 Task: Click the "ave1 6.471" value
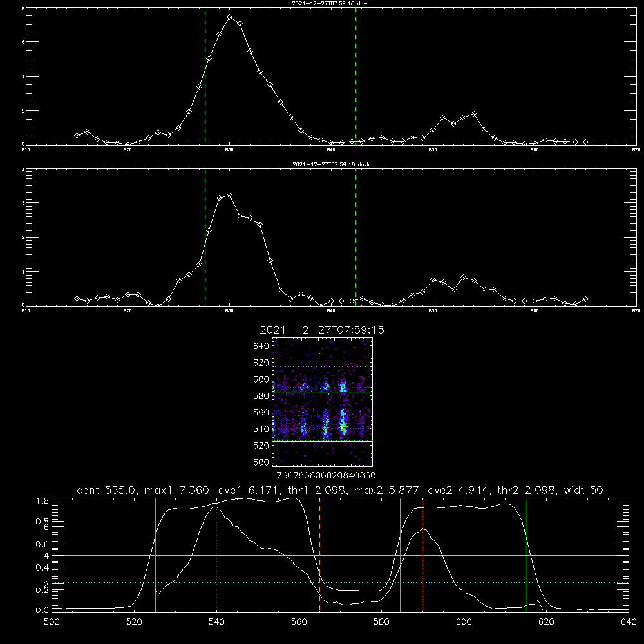point(251,490)
